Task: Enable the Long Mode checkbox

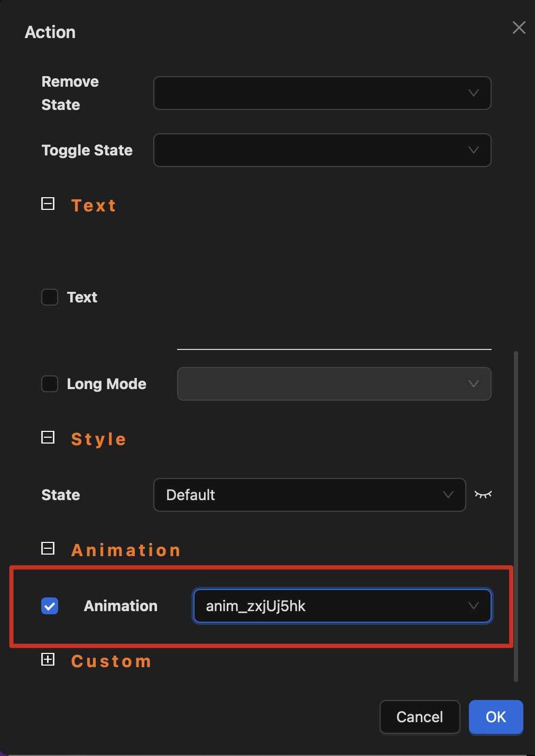Action: click(x=49, y=384)
